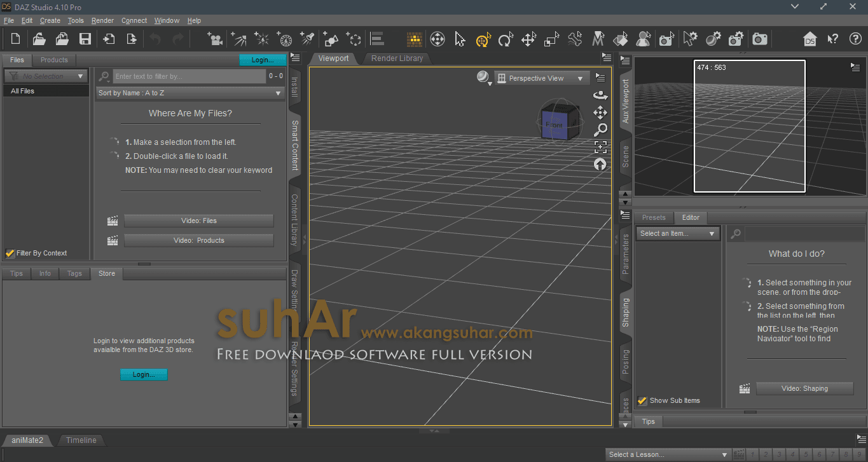This screenshot has height=462, width=868.
Task: Click the Open File folder icon
Action: (x=39, y=39)
